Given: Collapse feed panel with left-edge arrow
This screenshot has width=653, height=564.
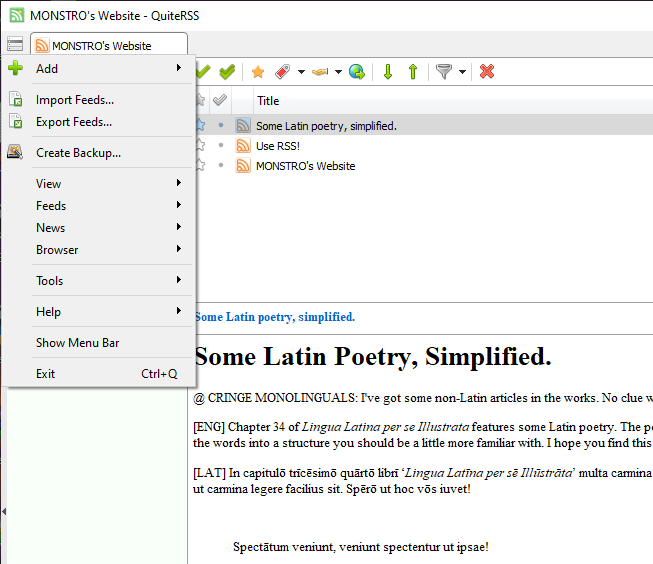Looking at the screenshot, I should coord(4,511).
